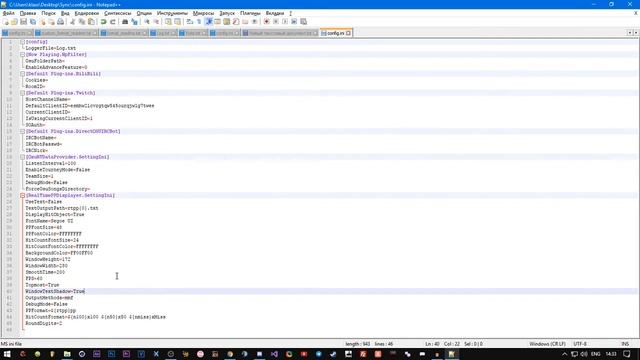Click the Folder as Workspace icon
This screenshot has height=360, width=640.
pos(245,22)
